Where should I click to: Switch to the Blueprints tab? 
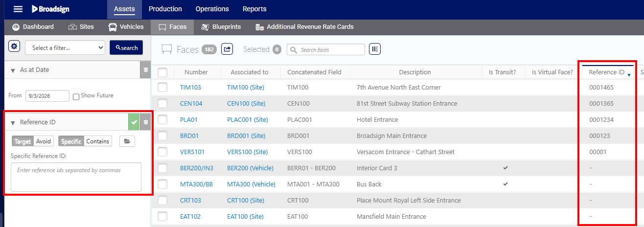coord(221,27)
